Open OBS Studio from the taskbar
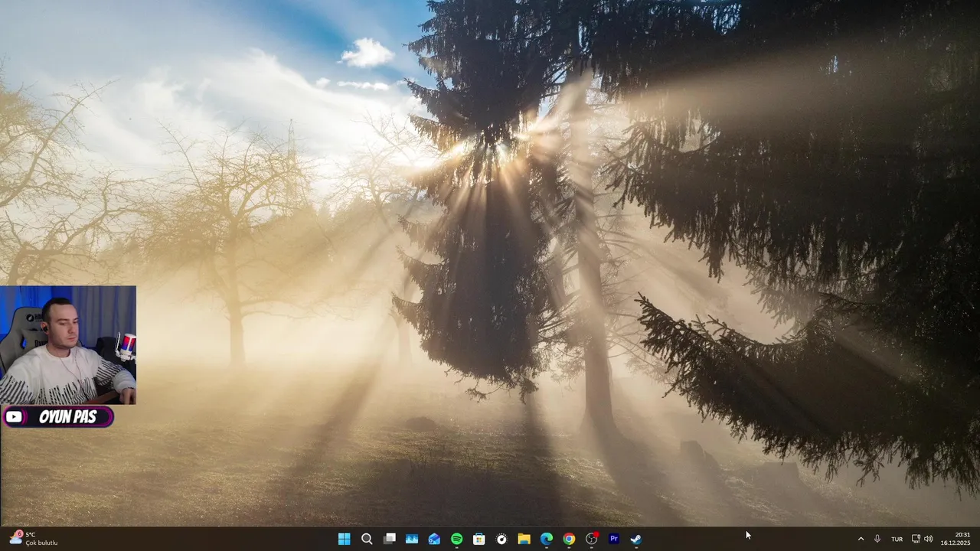980x551 pixels. [x=591, y=539]
